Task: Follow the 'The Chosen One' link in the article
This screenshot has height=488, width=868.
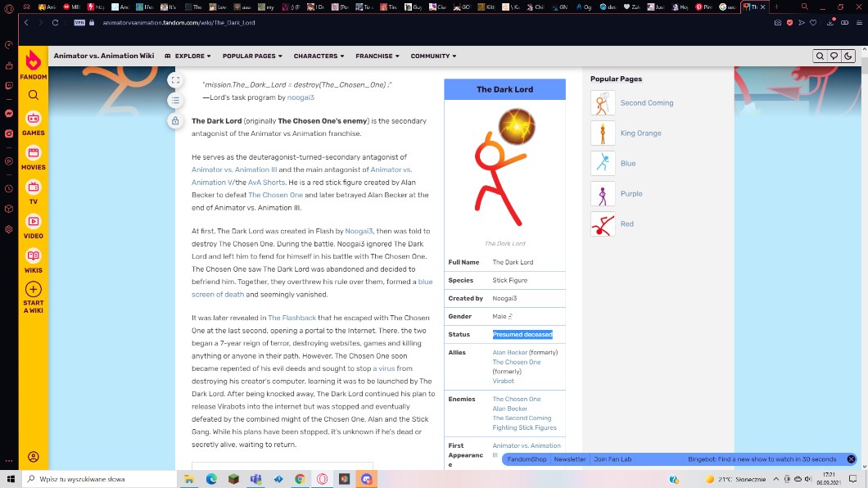Action: [276, 195]
